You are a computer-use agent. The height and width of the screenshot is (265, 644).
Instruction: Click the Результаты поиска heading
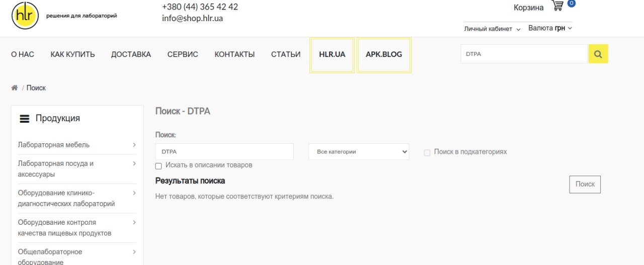[x=190, y=181]
